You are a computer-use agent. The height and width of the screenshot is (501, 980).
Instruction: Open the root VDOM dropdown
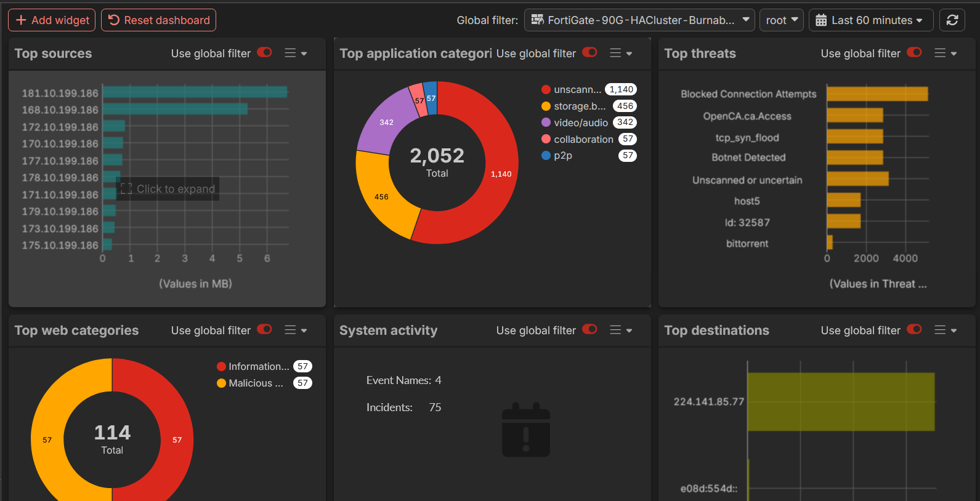782,20
